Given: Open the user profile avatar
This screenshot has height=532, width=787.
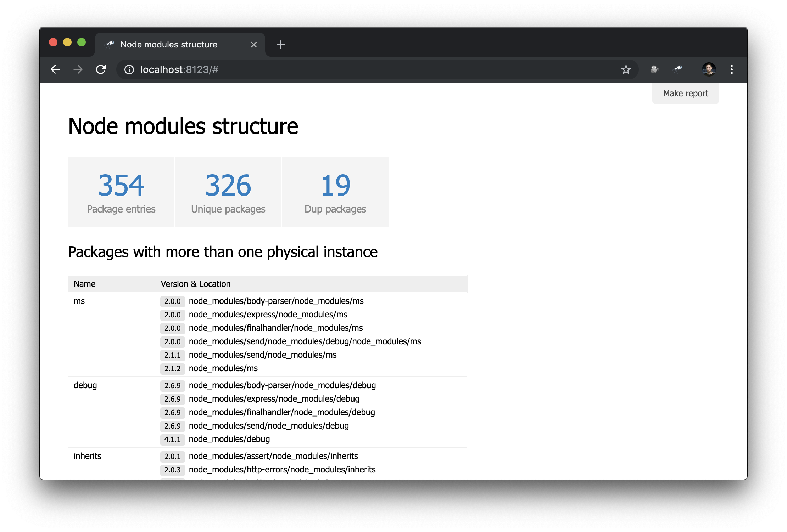Looking at the screenshot, I should 709,69.
